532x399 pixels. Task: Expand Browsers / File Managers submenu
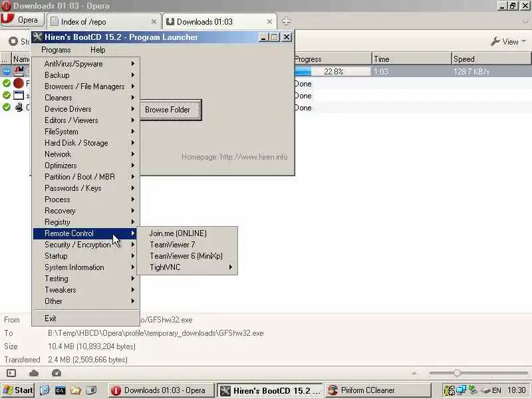pyautogui.click(x=86, y=86)
